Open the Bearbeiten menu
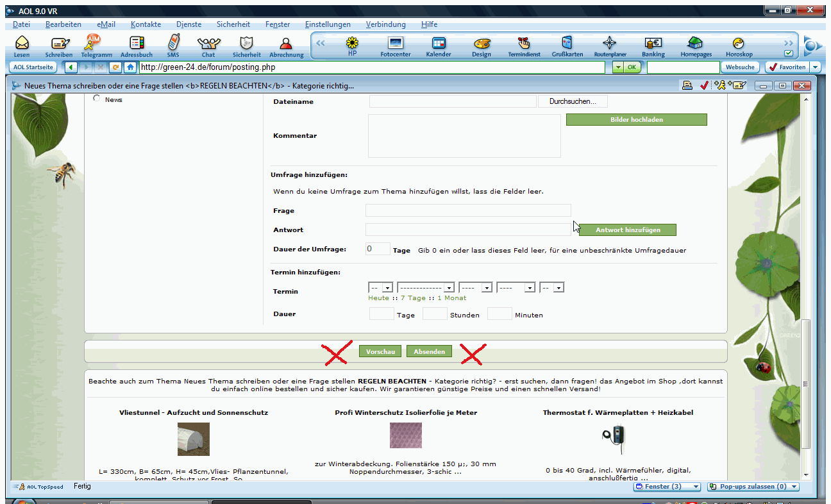Screen dimensions: 831x504 click(x=63, y=24)
